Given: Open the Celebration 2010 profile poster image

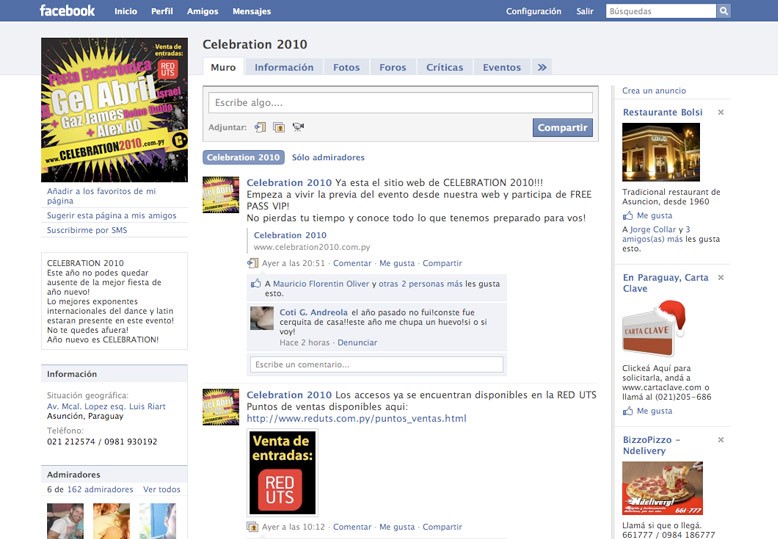Looking at the screenshot, I should [115, 110].
